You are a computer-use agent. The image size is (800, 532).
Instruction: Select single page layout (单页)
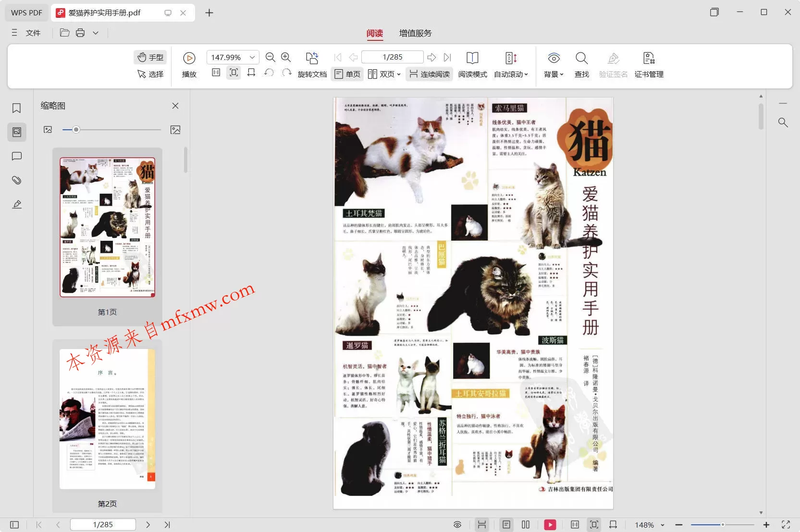pyautogui.click(x=347, y=74)
